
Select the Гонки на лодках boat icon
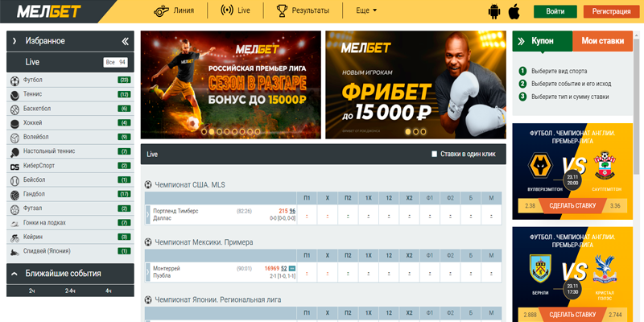click(14, 224)
